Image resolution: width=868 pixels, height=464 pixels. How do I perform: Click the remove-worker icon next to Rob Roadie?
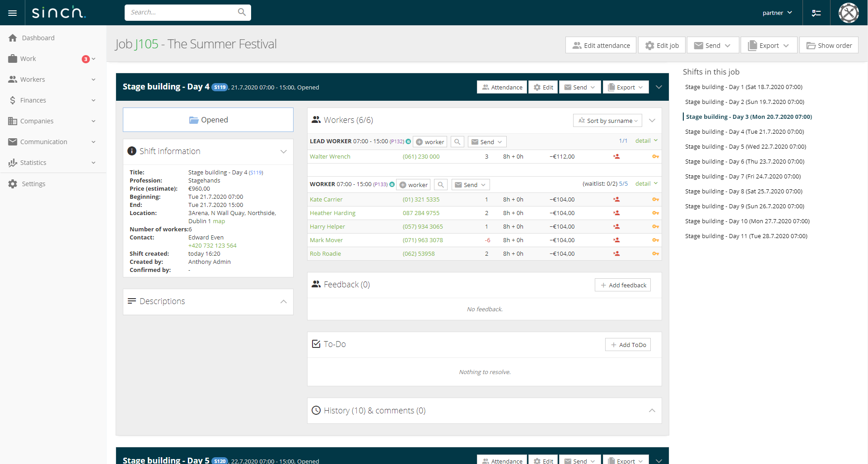pyautogui.click(x=617, y=253)
